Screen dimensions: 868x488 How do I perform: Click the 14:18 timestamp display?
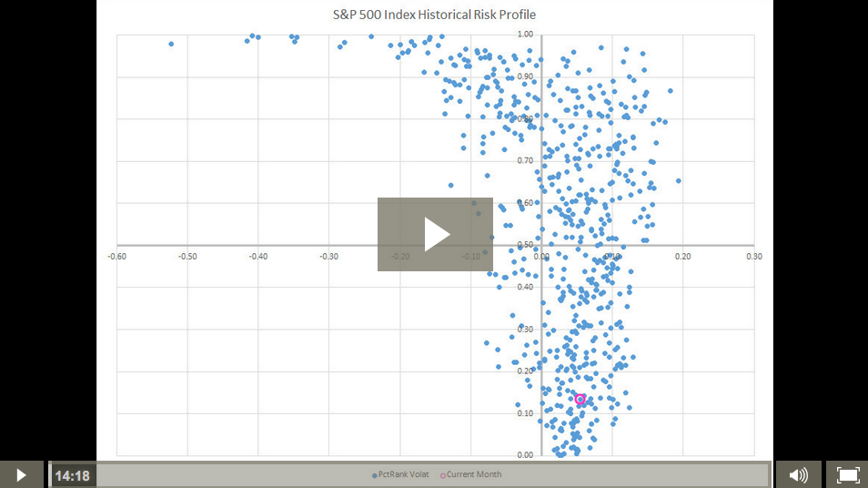[72, 475]
